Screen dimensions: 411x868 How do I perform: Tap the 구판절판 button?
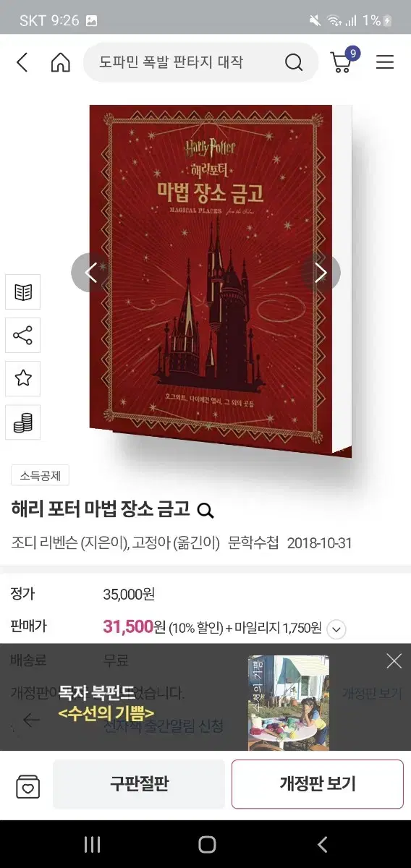(139, 784)
